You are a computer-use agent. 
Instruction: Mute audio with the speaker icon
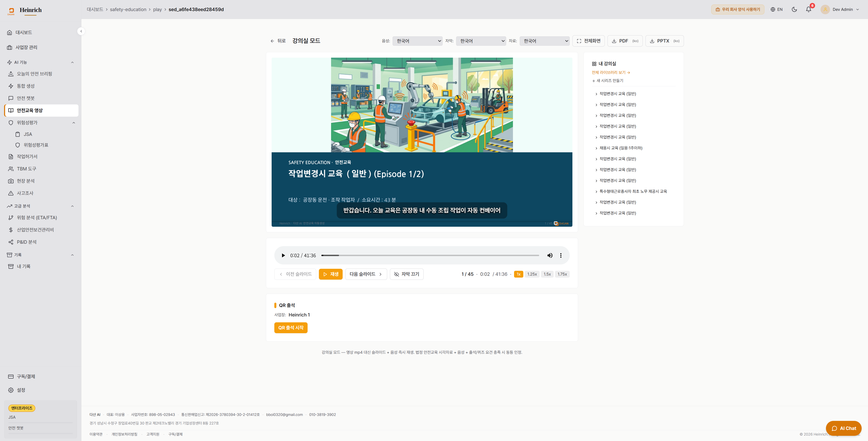[550, 255]
